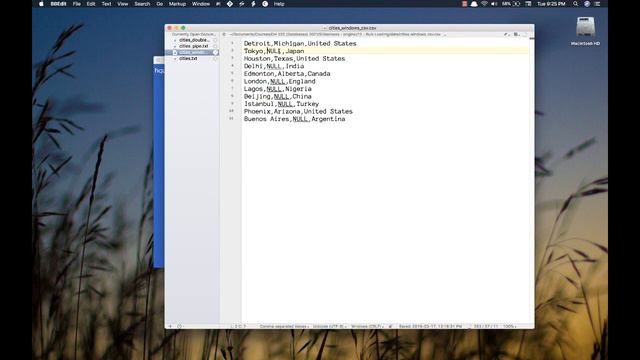Image resolution: width=640 pixels, height=360 pixels.
Task: Click the red menu bar status icon
Action: pyautogui.click(x=464, y=4)
